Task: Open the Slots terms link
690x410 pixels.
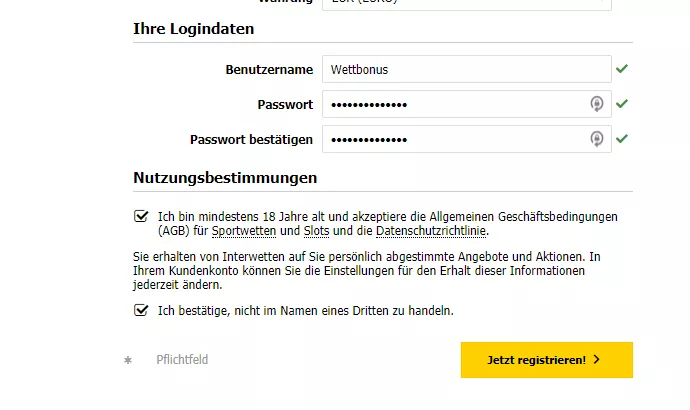Action: click(316, 231)
